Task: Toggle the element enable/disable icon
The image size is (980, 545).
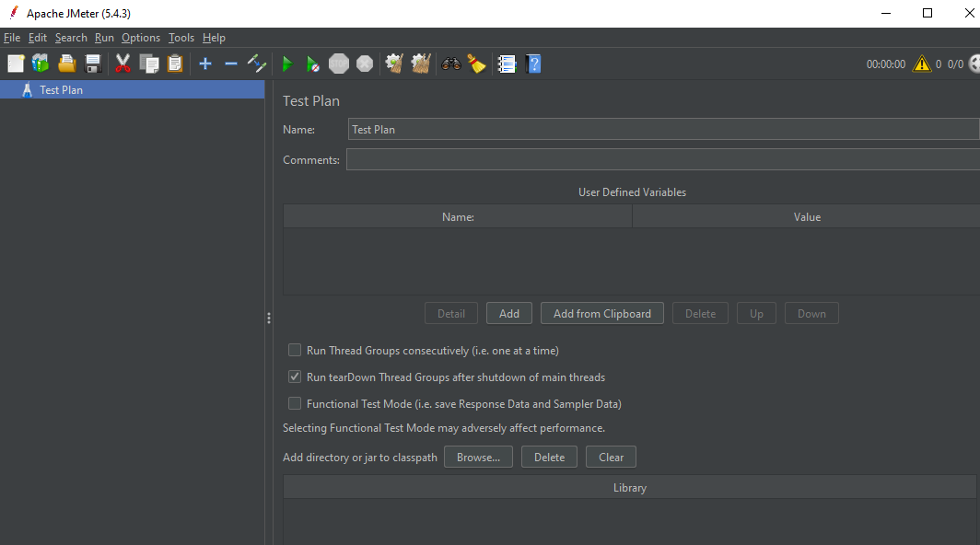Action: click(x=257, y=64)
